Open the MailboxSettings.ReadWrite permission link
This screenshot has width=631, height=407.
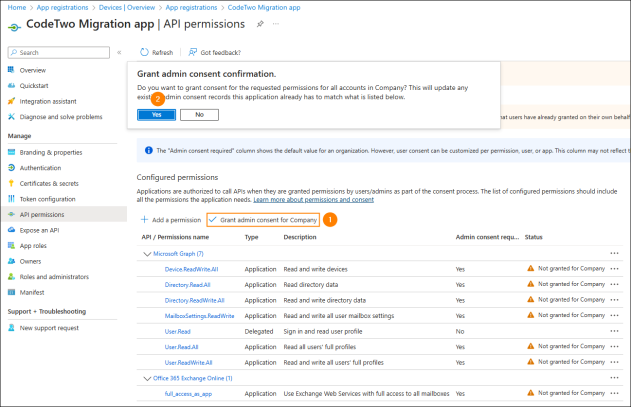(199, 316)
